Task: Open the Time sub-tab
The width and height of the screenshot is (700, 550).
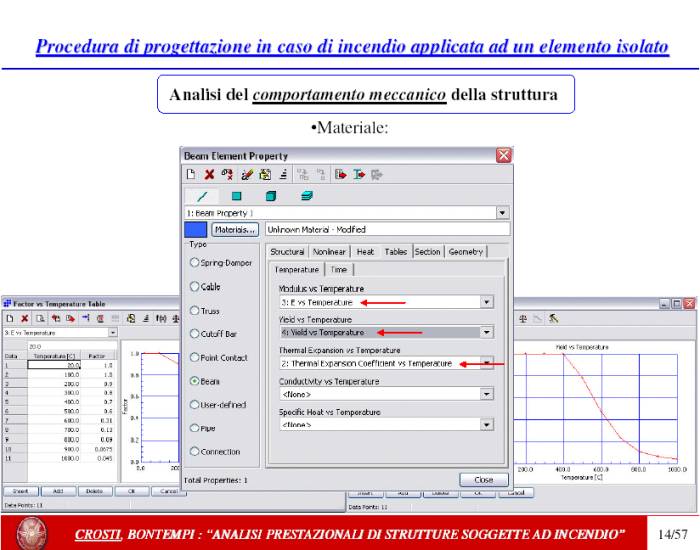Action: (339, 270)
